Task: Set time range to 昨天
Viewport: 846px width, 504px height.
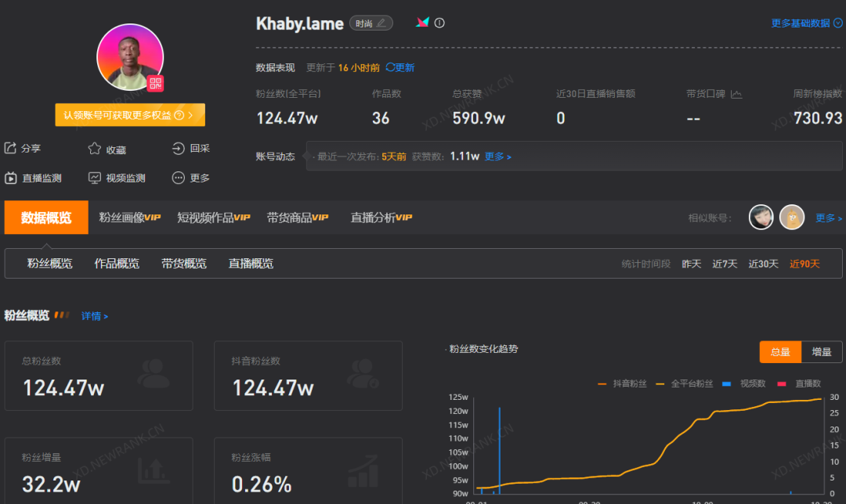Action: pyautogui.click(x=691, y=264)
